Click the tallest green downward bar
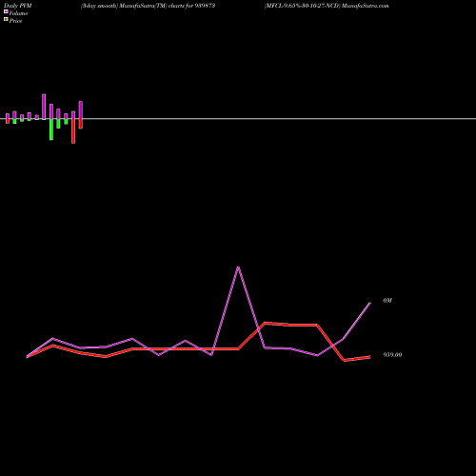 pos(51,129)
